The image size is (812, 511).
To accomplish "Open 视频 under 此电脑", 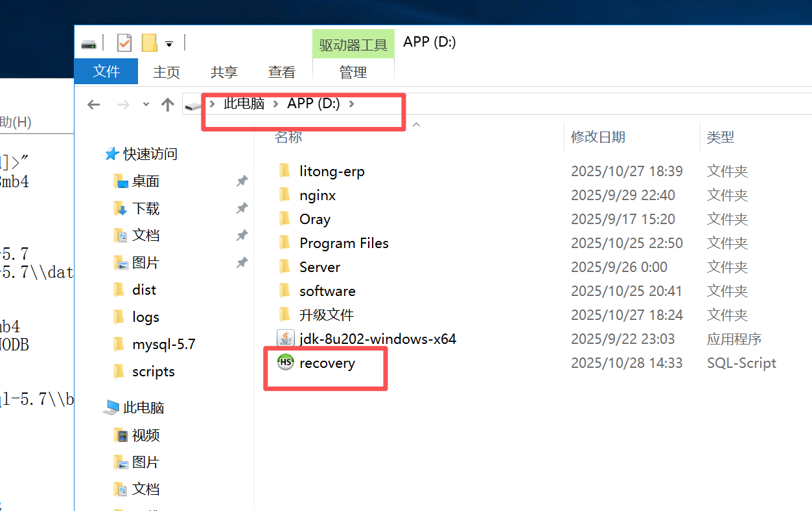I will (146, 435).
